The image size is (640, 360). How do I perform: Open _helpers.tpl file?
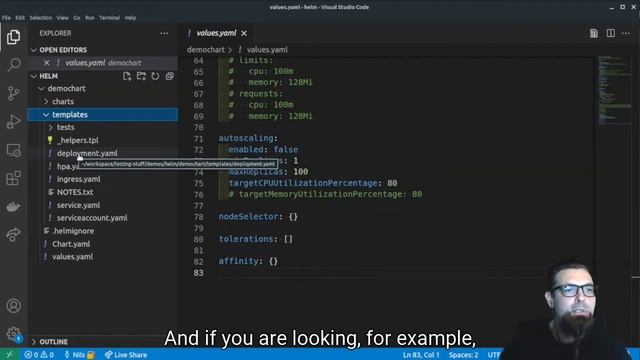[78, 140]
